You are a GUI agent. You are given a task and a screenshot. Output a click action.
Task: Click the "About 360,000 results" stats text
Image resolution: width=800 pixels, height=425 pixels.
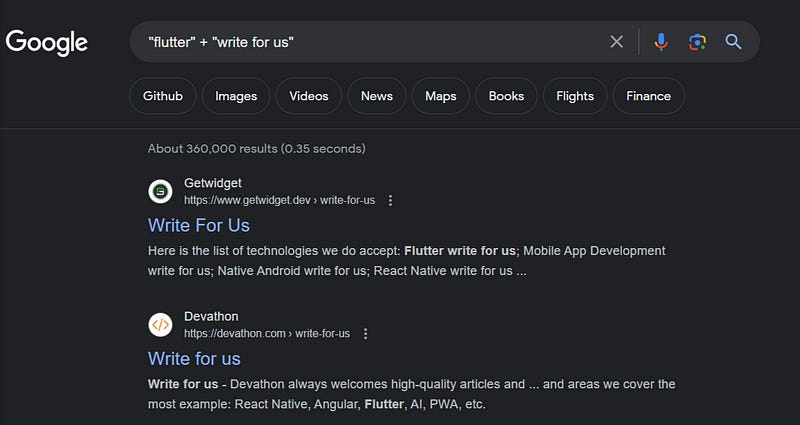pos(257,149)
